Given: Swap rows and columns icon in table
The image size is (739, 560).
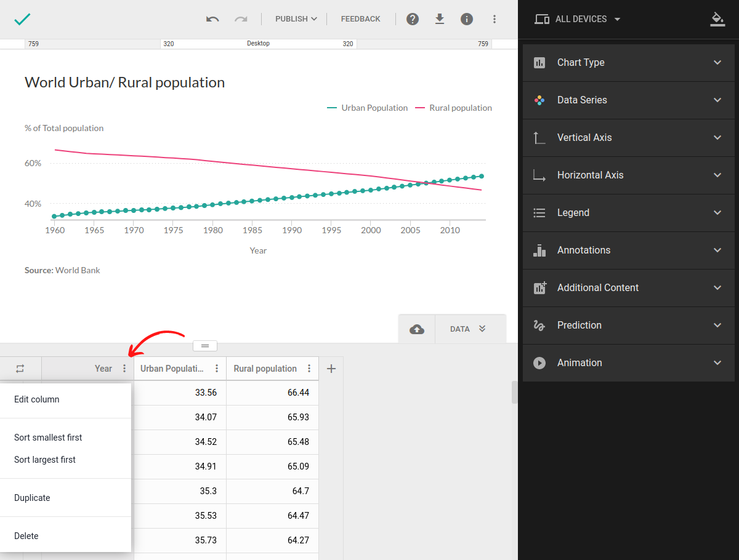Looking at the screenshot, I should tap(20, 369).
